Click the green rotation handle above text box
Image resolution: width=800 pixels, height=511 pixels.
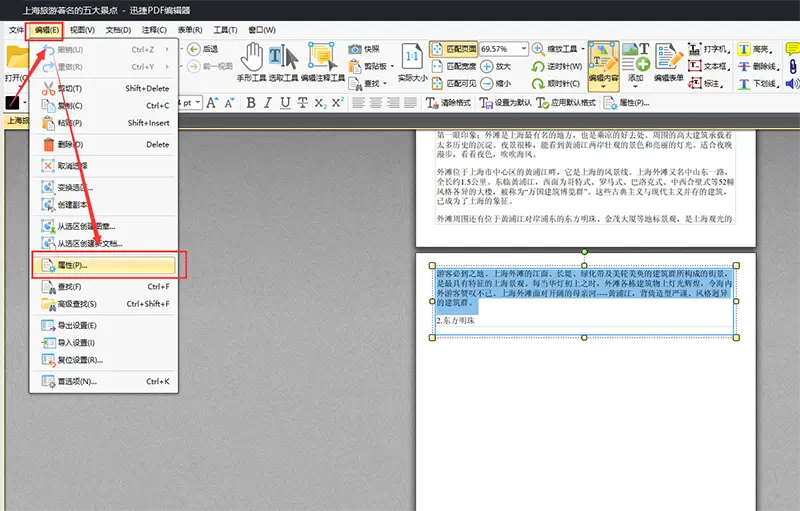click(585, 252)
